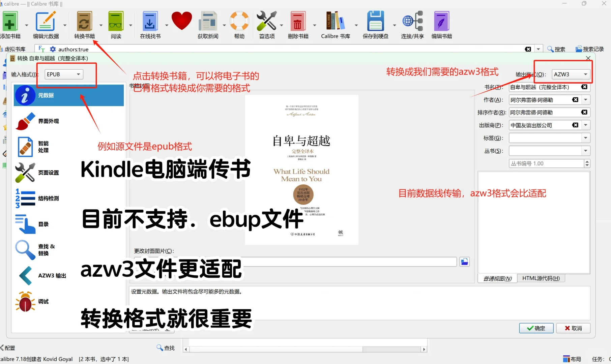611x364 pixels.
Task: Click the Add Books (添加书籍) toolbar icon
Action: pyautogui.click(x=10, y=22)
